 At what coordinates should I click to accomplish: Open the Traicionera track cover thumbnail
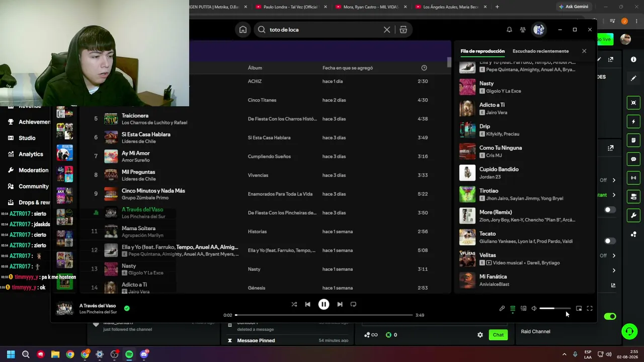(111, 119)
